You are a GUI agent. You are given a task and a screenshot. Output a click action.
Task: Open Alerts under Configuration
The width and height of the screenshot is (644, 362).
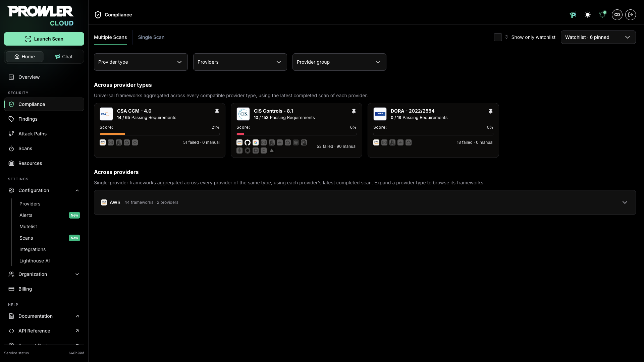click(x=26, y=215)
